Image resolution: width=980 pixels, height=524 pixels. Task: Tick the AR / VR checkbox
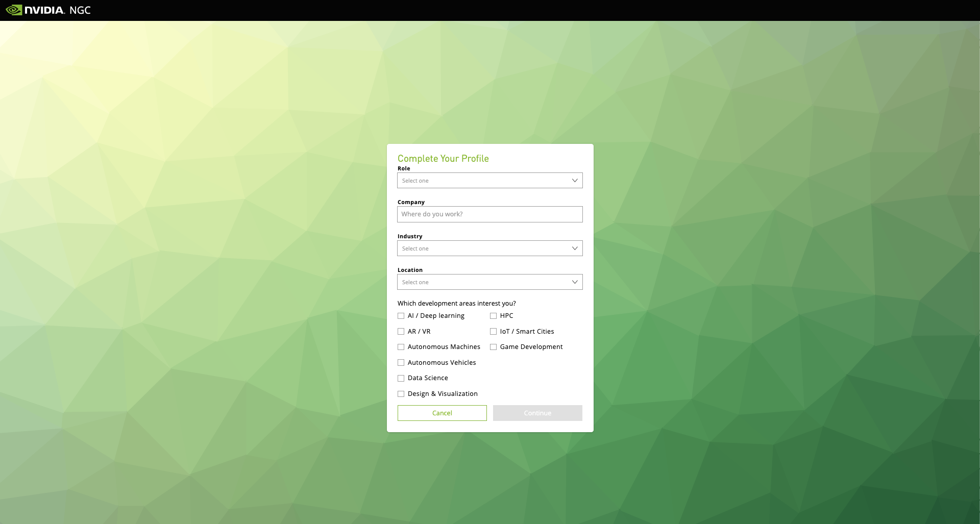[x=401, y=332]
